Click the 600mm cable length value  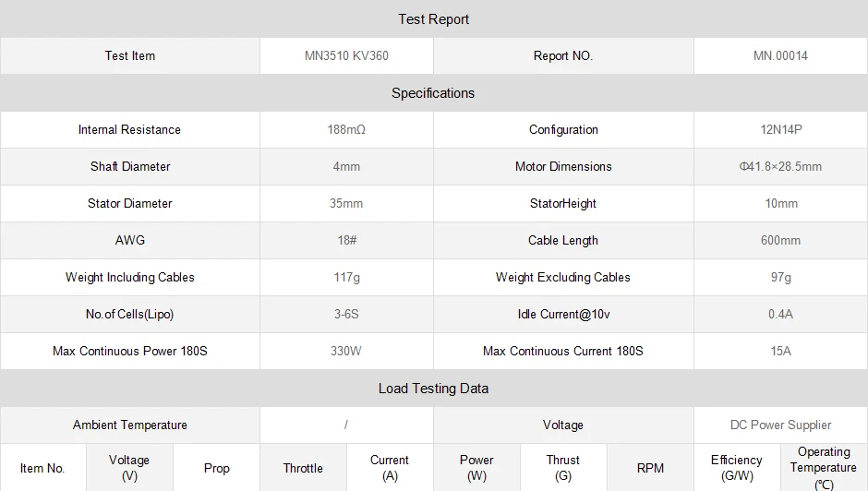pyautogui.click(x=780, y=240)
